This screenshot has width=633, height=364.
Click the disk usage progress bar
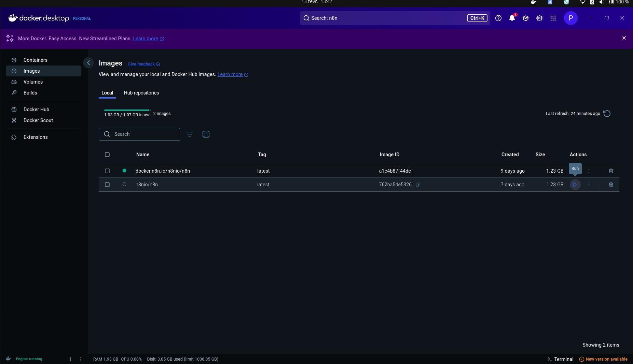[x=127, y=110]
